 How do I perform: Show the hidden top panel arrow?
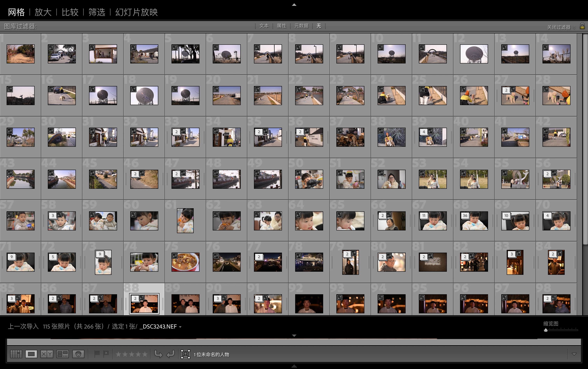[x=294, y=5]
